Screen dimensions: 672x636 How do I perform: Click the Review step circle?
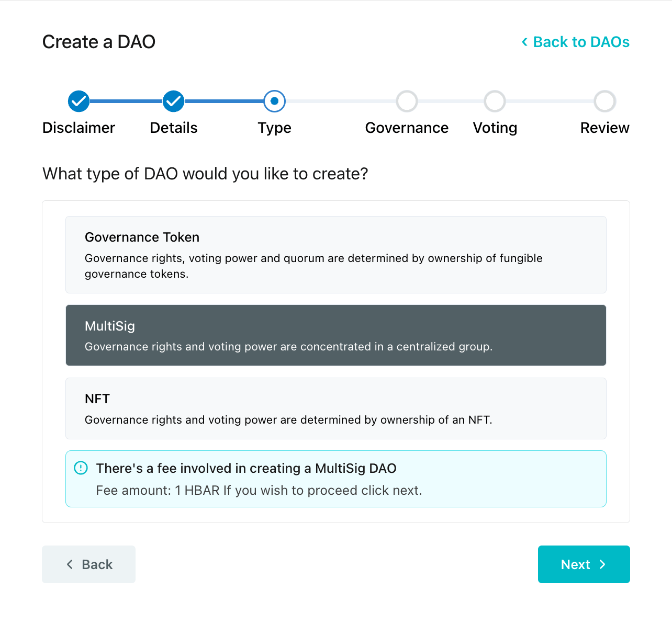(x=604, y=101)
